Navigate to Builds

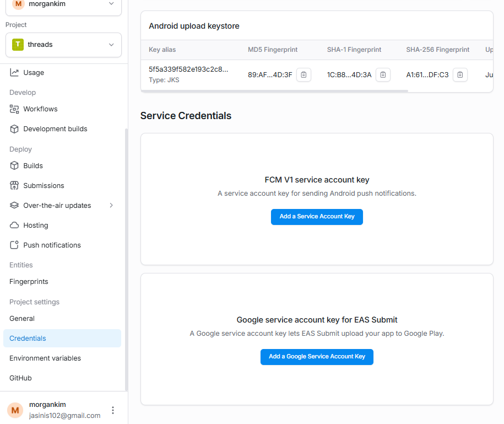(x=62, y=165)
